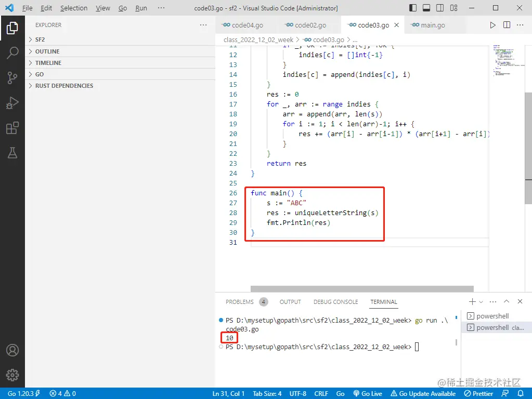
Task: Open the Testing flask view
Action: tap(12, 153)
